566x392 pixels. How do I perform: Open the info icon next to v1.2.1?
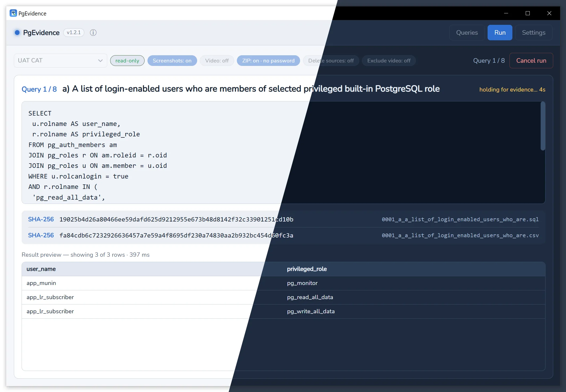[93, 33]
